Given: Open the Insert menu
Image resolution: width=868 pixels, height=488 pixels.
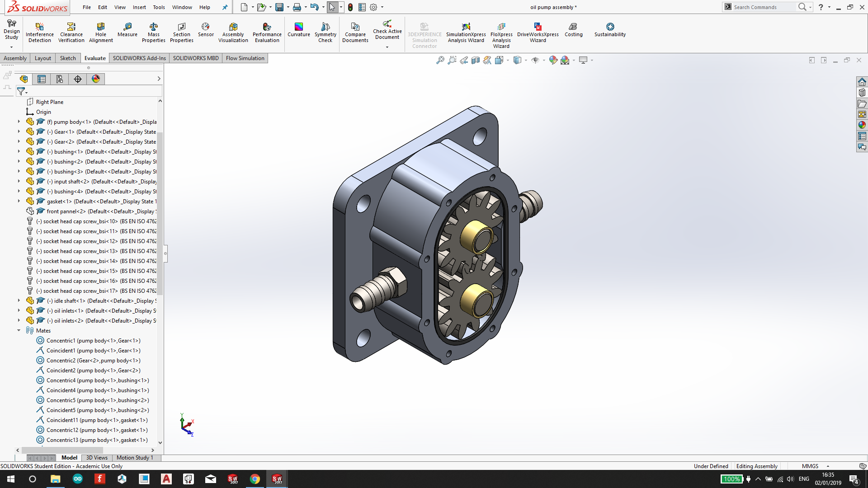Looking at the screenshot, I should click(x=139, y=7).
